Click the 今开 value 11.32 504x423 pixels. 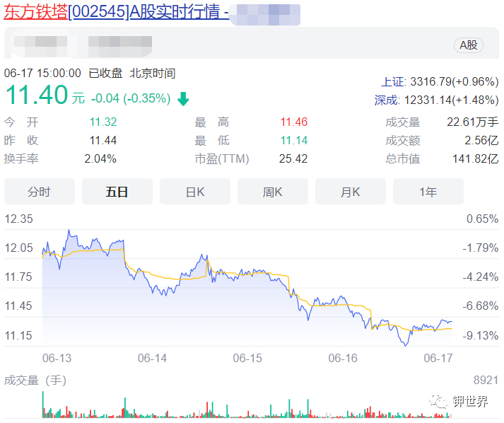click(x=103, y=122)
